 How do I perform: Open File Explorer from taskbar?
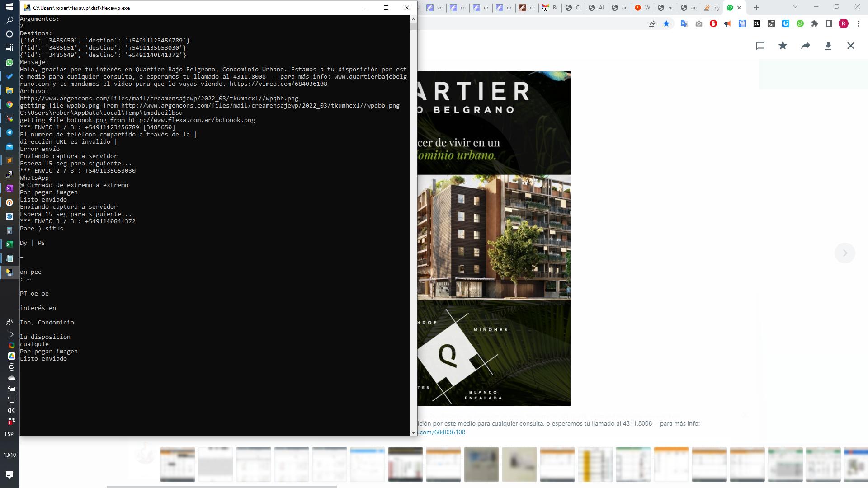coord(9,90)
